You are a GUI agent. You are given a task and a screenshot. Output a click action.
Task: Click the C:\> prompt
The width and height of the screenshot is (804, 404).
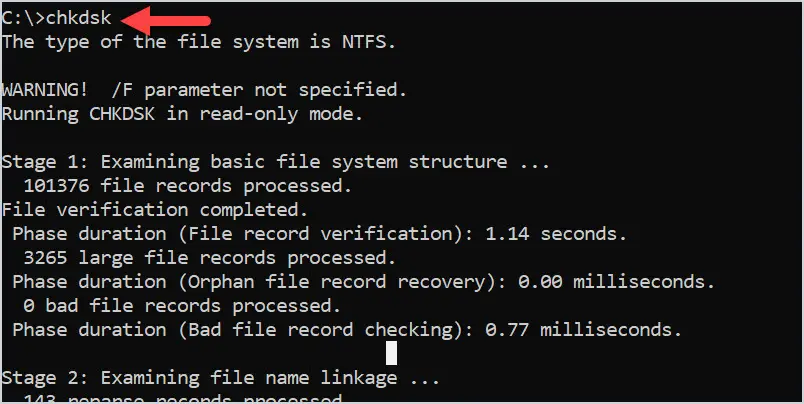[23, 18]
